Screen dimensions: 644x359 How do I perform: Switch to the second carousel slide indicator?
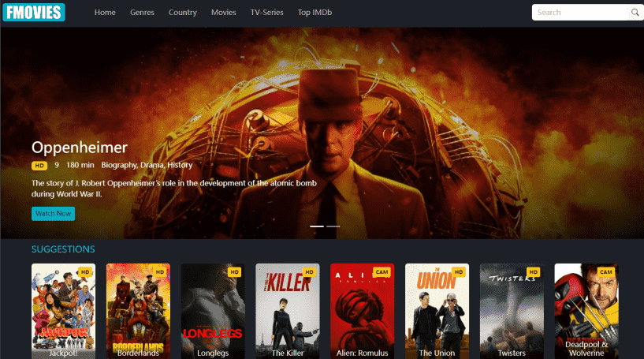[333, 226]
